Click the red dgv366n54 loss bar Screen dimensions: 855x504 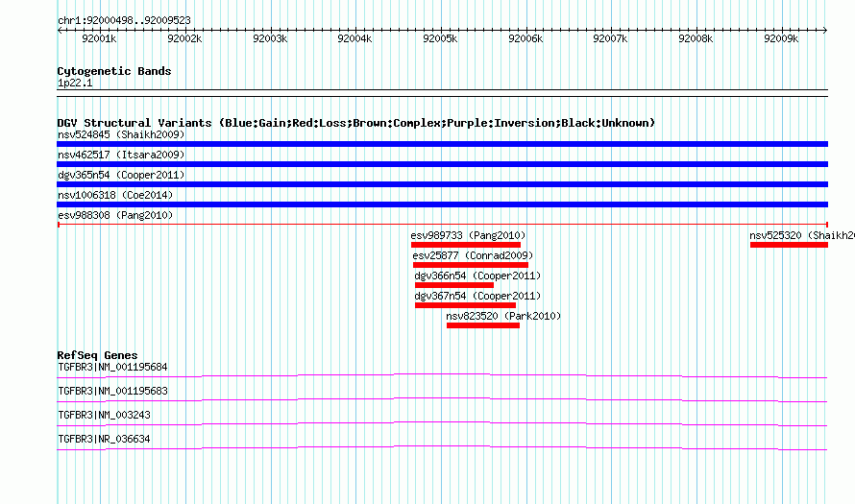click(454, 285)
